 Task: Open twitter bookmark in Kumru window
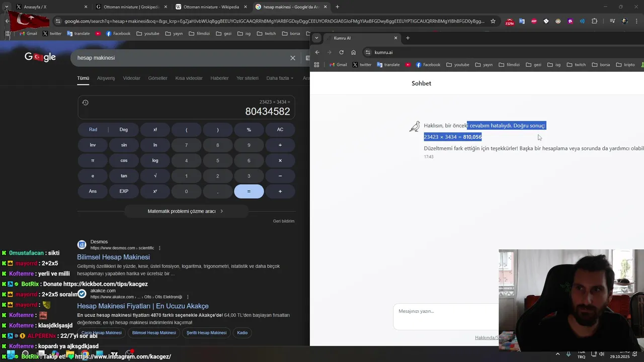click(362, 64)
